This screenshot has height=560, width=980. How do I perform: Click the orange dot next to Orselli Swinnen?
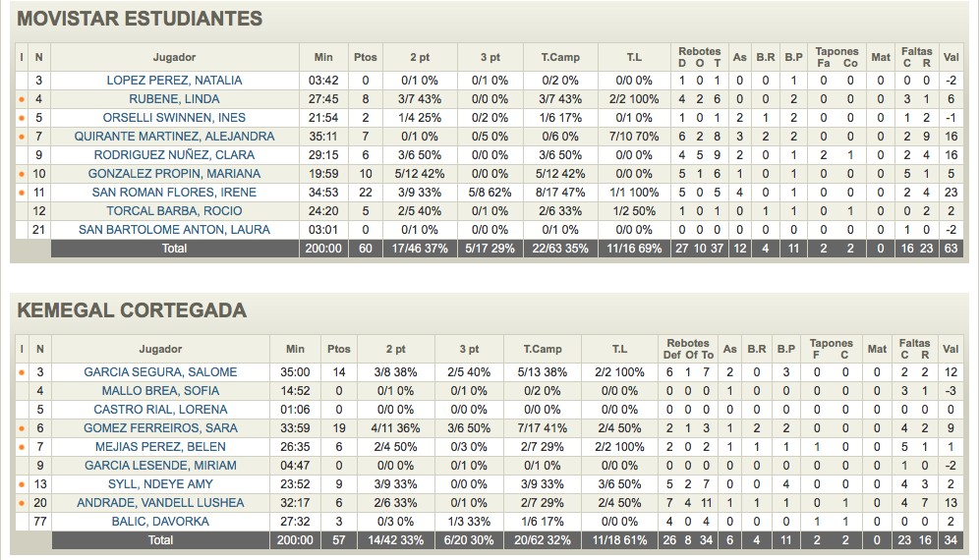coord(22,118)
